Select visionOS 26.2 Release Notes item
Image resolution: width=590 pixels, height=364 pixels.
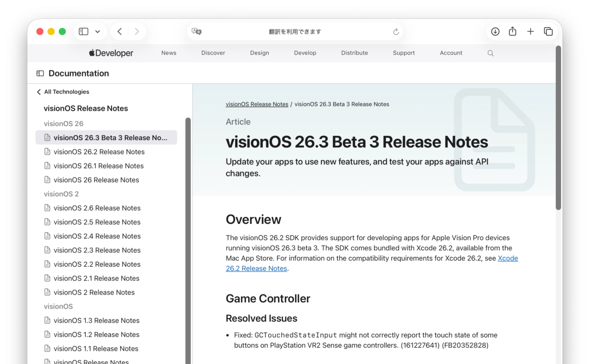point(99,152)
